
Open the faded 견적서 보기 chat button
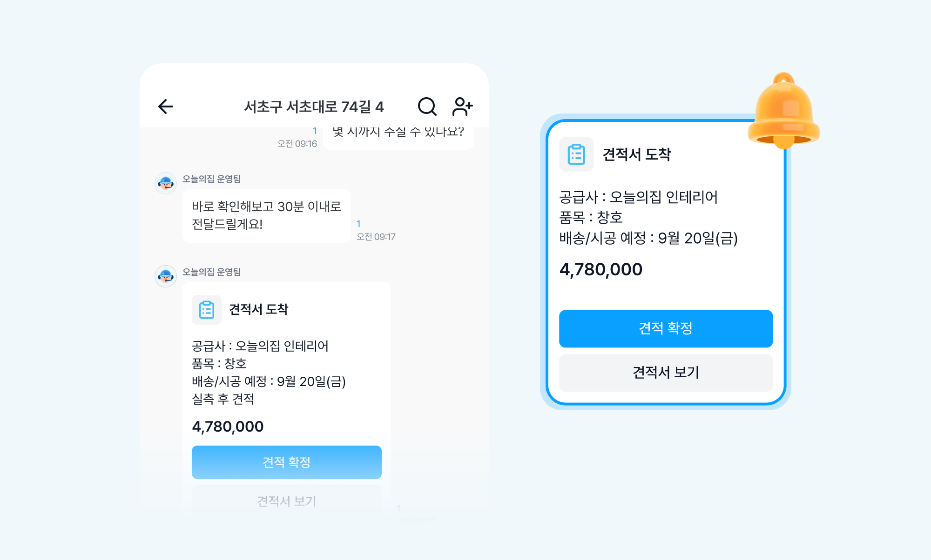[x=286, y=500]
